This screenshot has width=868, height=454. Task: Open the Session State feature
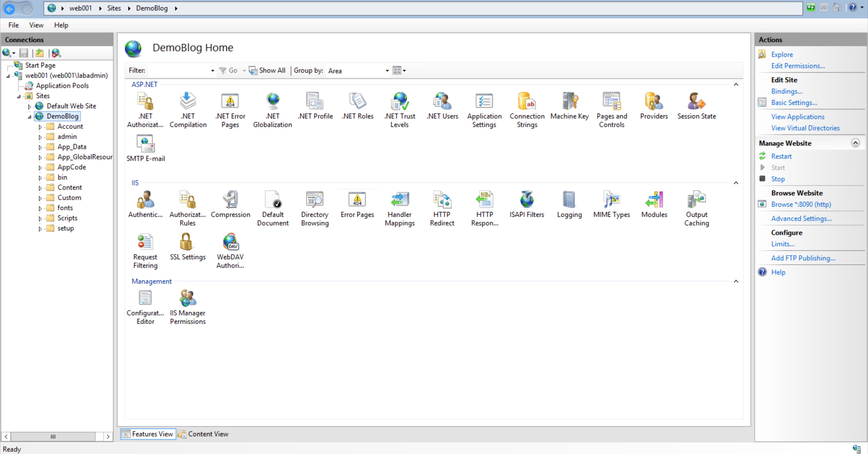(x=696, y=106)
